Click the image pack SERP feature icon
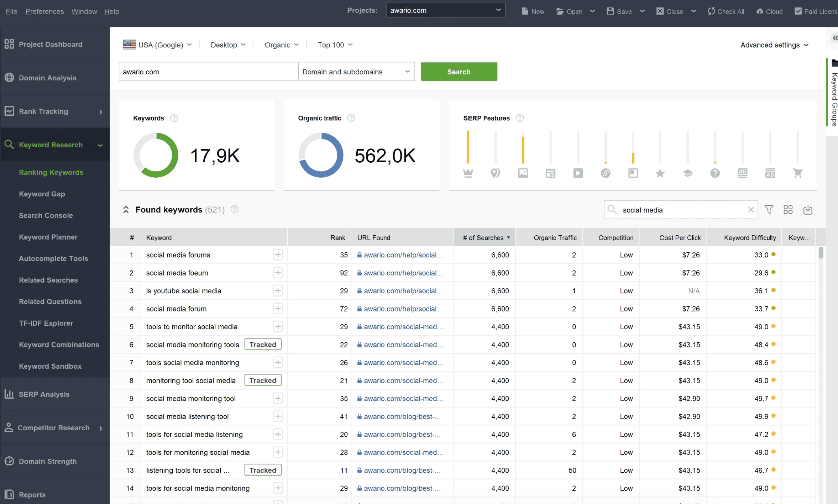The image size is (838, 504). (523, 173)
